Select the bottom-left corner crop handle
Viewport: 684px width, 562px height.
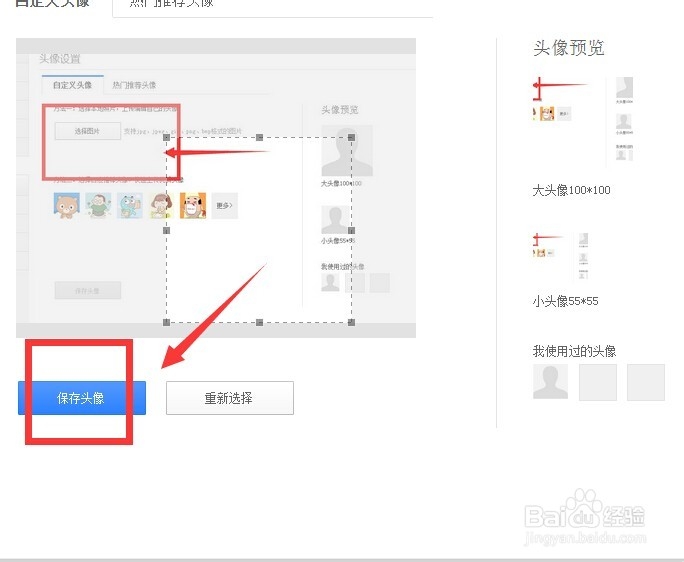pos(166,322)
